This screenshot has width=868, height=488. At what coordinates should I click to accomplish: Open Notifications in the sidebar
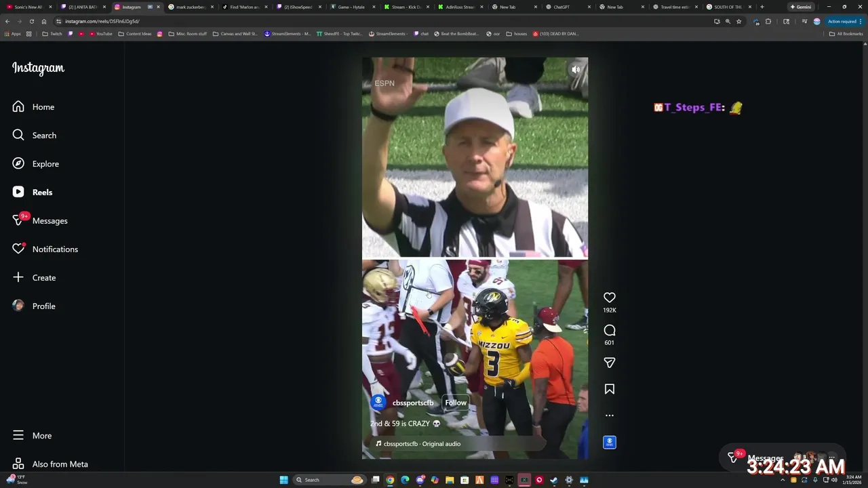click(x=45, y=249)
